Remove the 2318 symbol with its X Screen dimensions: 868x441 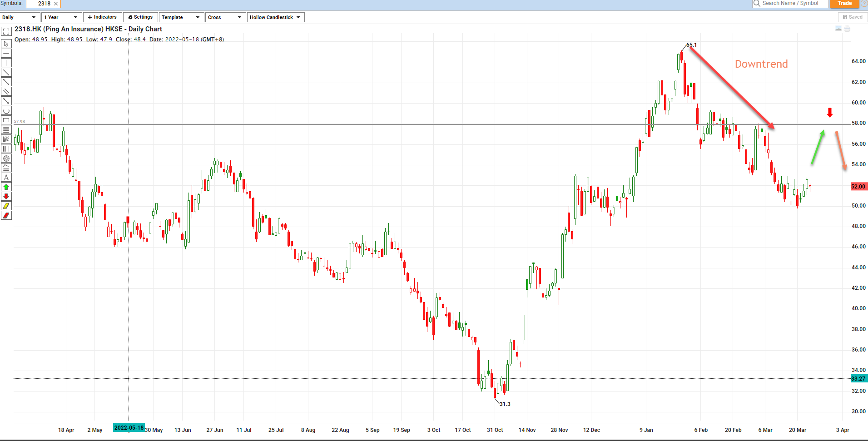coord(55,4)
